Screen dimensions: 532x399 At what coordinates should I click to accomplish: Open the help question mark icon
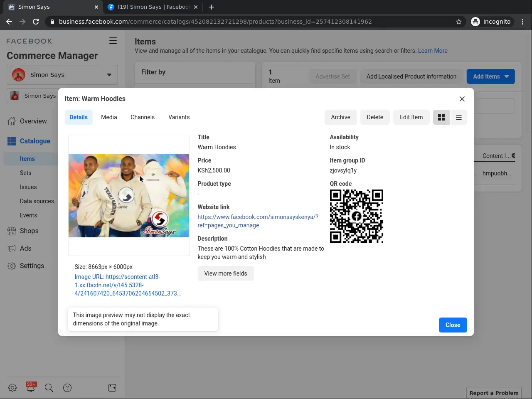[67, 388]
